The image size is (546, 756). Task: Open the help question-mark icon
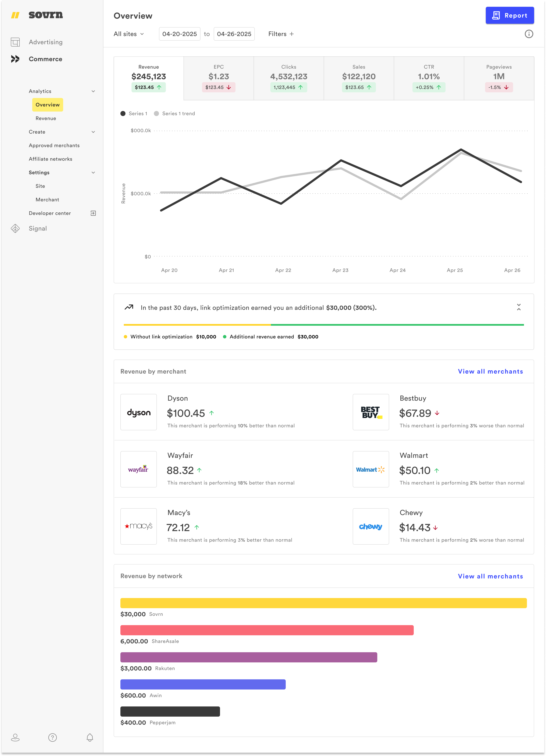(x=53, y=737)
